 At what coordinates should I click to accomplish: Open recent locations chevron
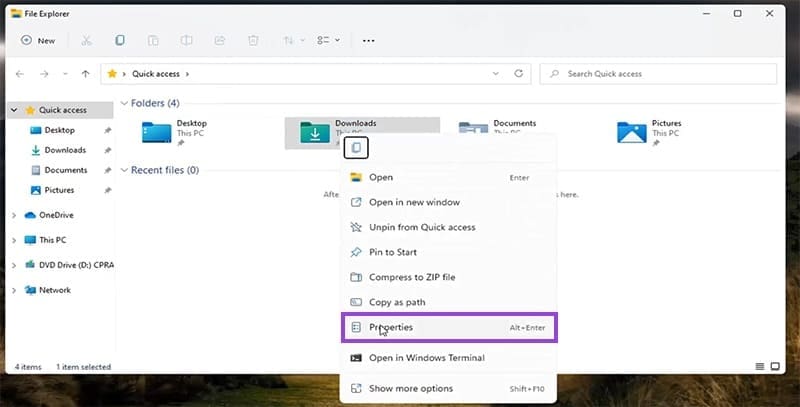coord(65,74)
